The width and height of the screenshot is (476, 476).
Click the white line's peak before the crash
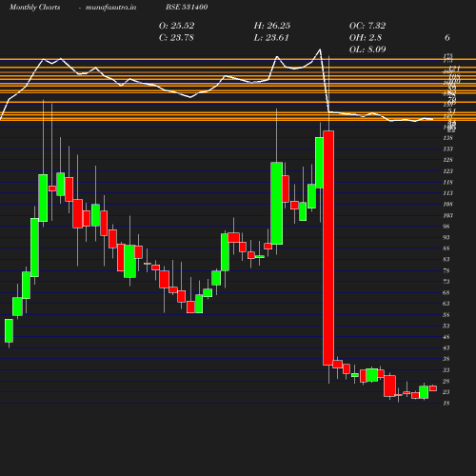[x=320, y=50]
